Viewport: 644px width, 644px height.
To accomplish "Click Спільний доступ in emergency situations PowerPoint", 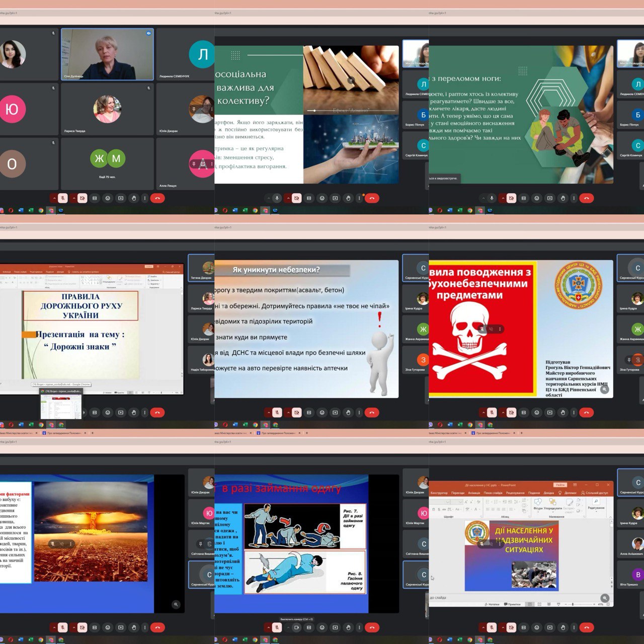I will pos(596,493).
